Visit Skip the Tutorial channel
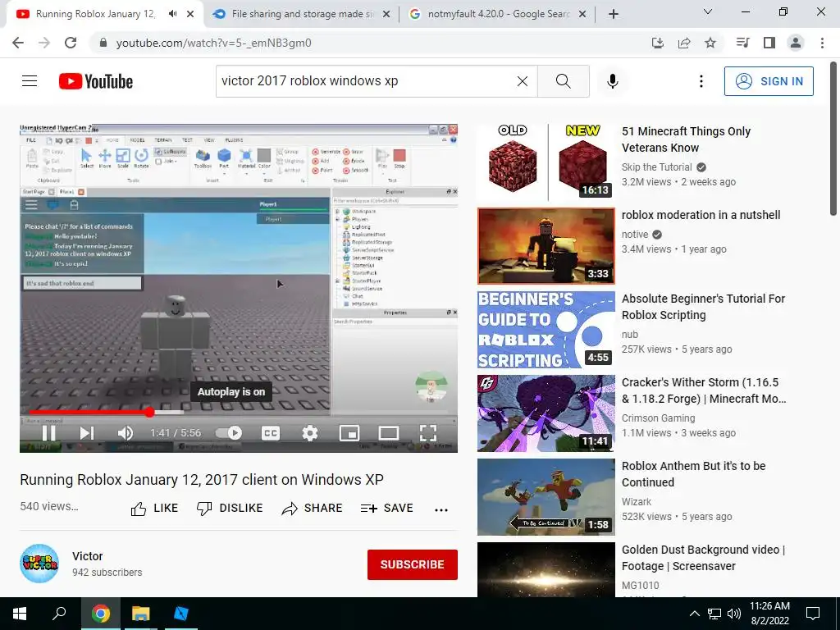Image resolution: width=840 pixels, height=630 pixels. (657, 167)
